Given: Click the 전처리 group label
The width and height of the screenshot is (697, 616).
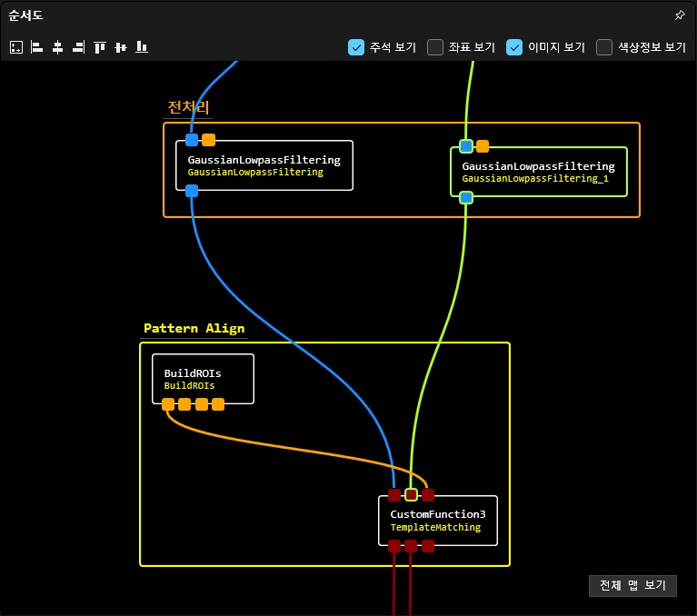Looking at the screenshot, I should (x=188, y=107).
